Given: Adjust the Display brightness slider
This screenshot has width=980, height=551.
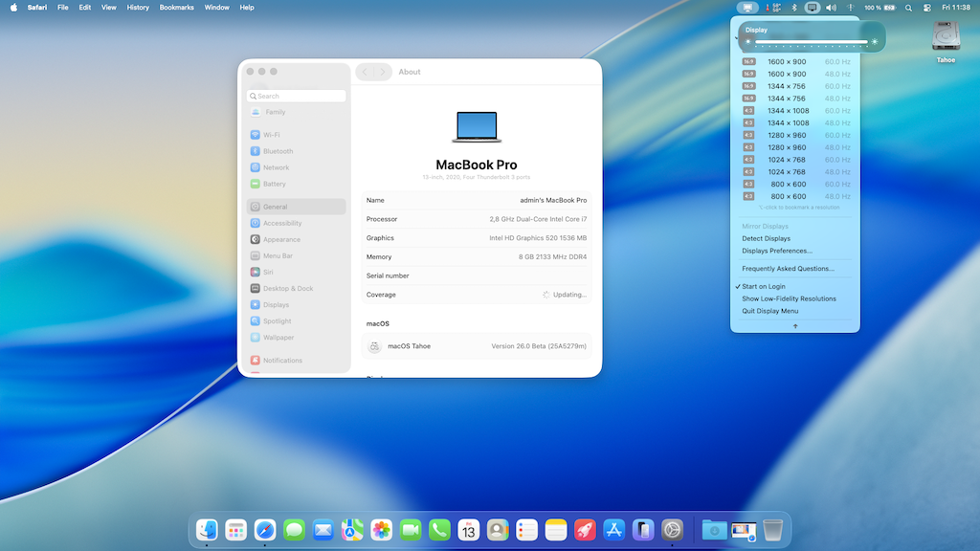Looking at the screenshot, I should coord(812,42).
